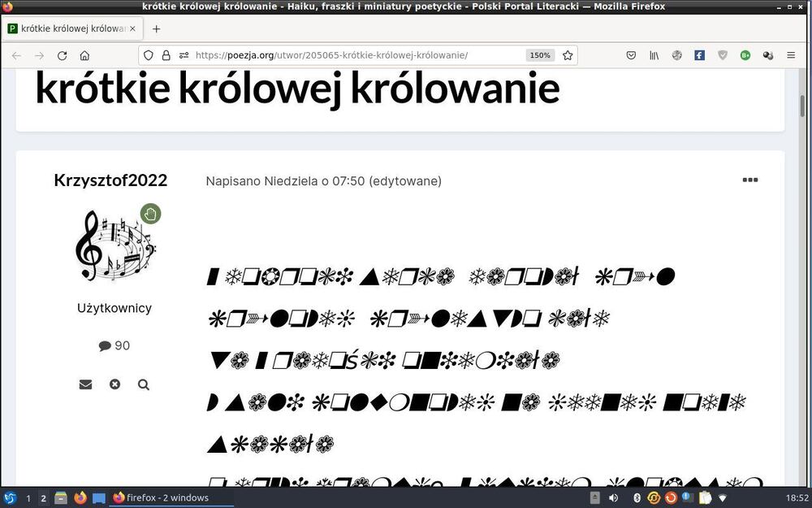
Task: Reload the page with the refresh button
Action: pos(62,56)
